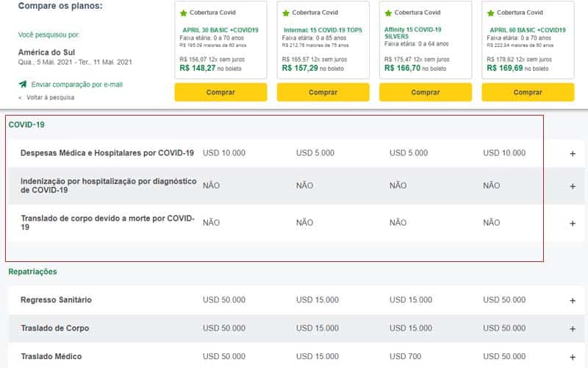Expand Translado de corpo por COVID-19 row
Image resolution: width=588 pixels, height=368 pixels.
(573, 223)
